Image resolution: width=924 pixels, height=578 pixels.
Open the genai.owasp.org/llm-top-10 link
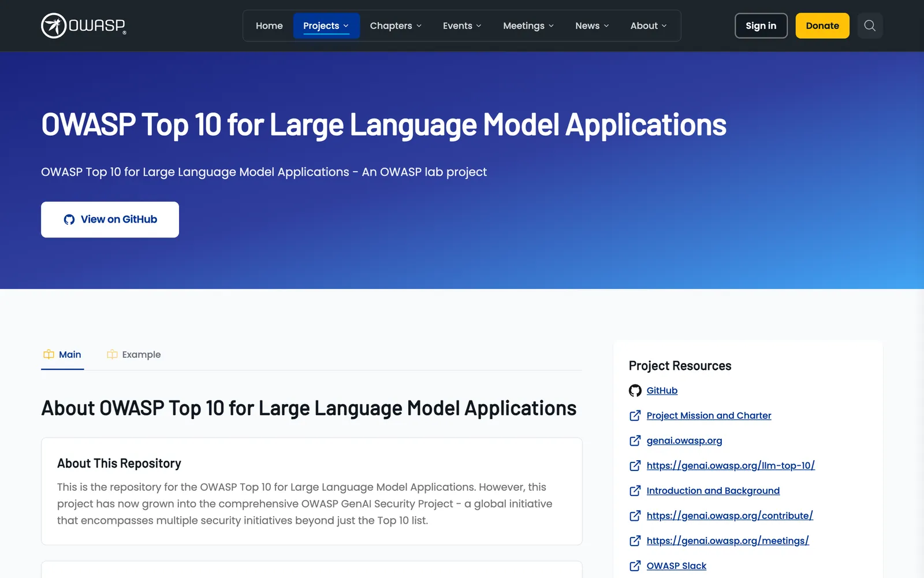pyautogui.click(x=731, y=465)
